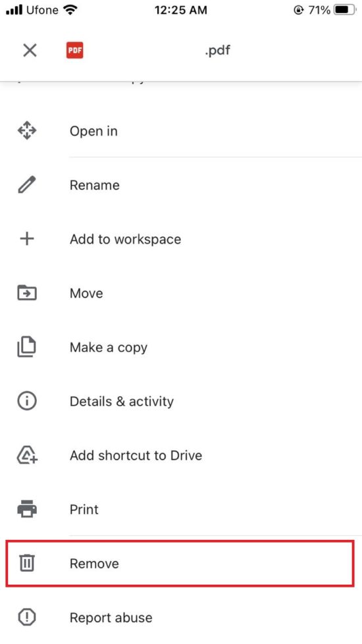Viewport: 362px width, 644px height.
Task: Tap the trash can icon
Action: pyautogui.click(x=27, y=563)
